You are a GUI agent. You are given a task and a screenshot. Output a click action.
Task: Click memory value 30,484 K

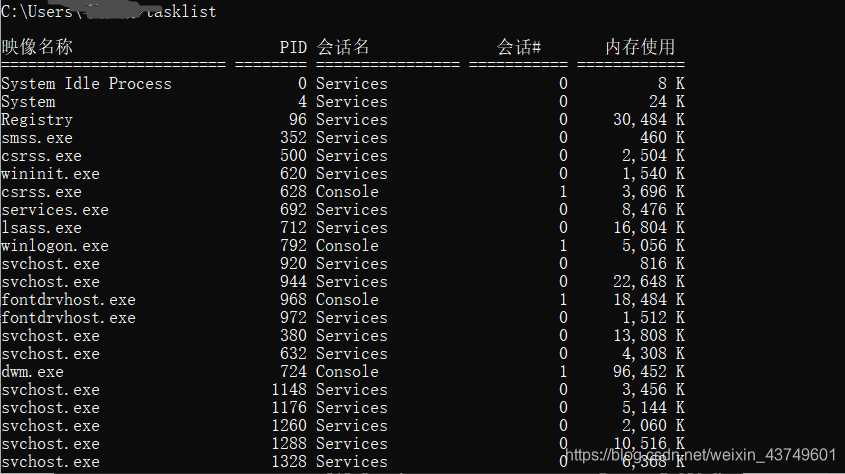[649, 120]
